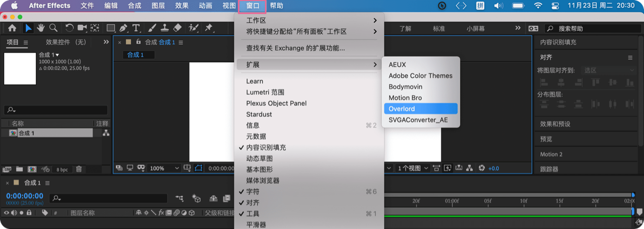Open Project panel 项目 menu icon
This screenshot has width=644, height=229.
point(26,43)
